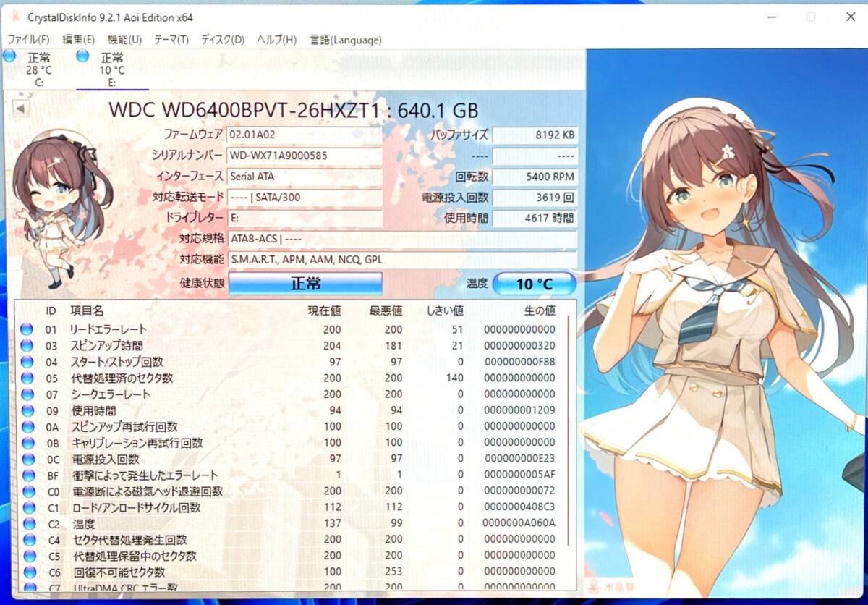
Task: Select the スピンアップ時間 attribute name
Action: 106,346
